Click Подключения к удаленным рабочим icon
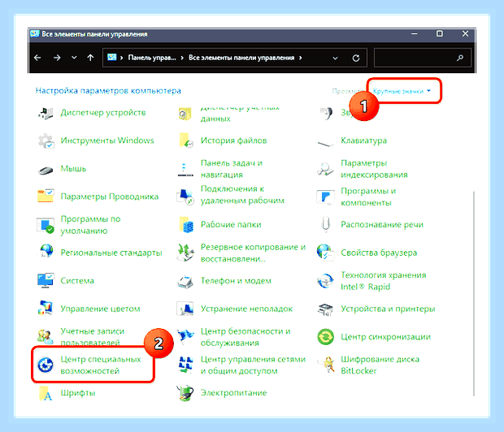This screenshot has width=504, height=432. (x=185, y=197)
